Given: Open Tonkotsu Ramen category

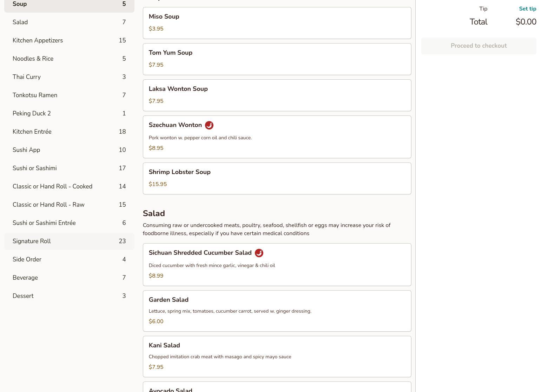Looking at the screenshot, I should [x=69, y=95].
